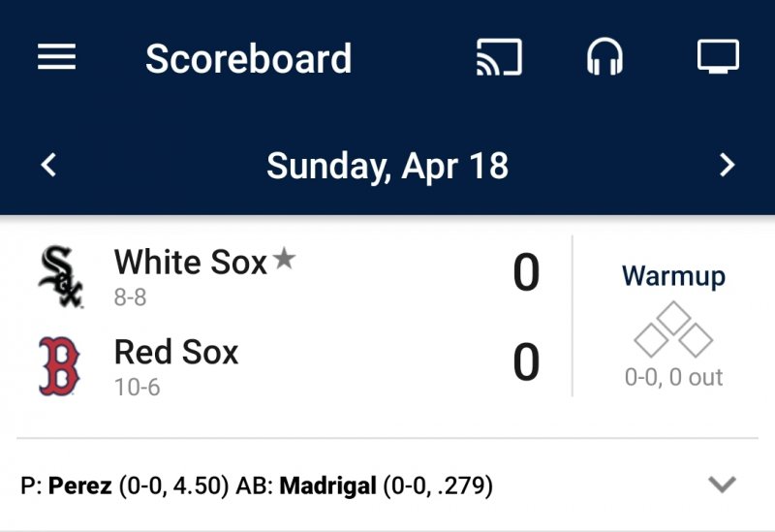775x532 pixels.
Task: Tap the Cast to device icon
Action: (x=499, y=57)
